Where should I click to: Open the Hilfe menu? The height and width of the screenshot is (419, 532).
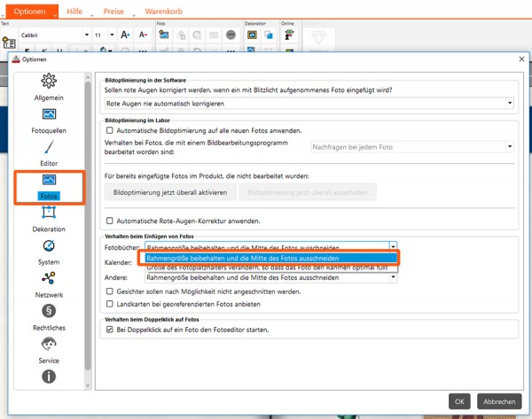[x=74, y=12]
